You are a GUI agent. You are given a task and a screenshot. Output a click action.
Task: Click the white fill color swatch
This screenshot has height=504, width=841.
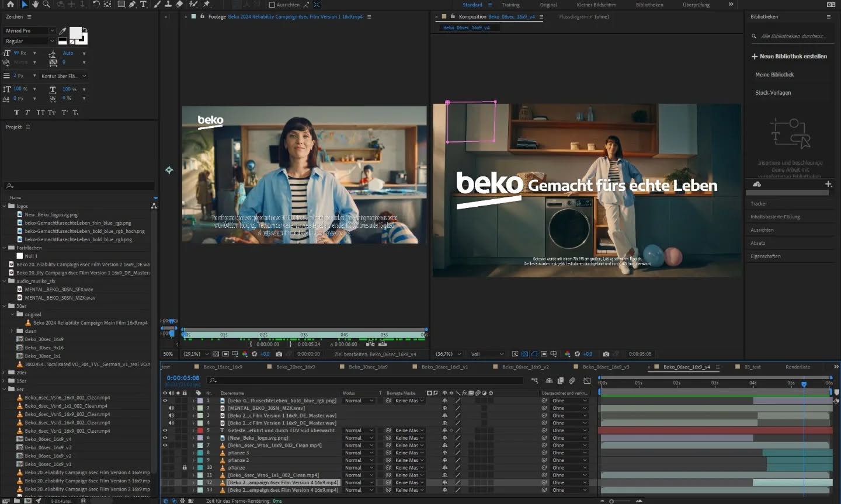75,33
